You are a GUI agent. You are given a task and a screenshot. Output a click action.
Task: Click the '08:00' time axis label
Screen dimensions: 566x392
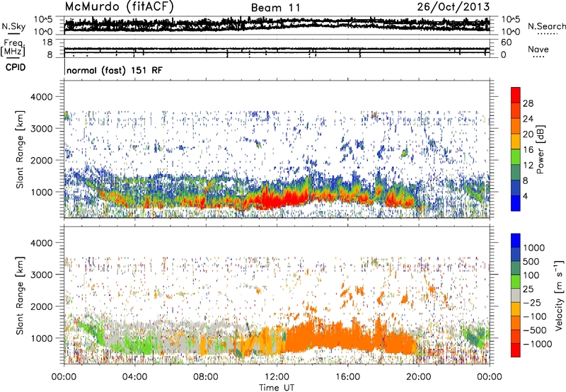coord(206,377)
